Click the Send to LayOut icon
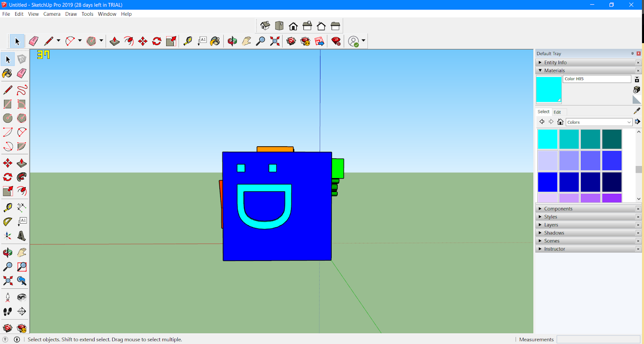The width and height of the screenshot is (644, 344). 320,41
